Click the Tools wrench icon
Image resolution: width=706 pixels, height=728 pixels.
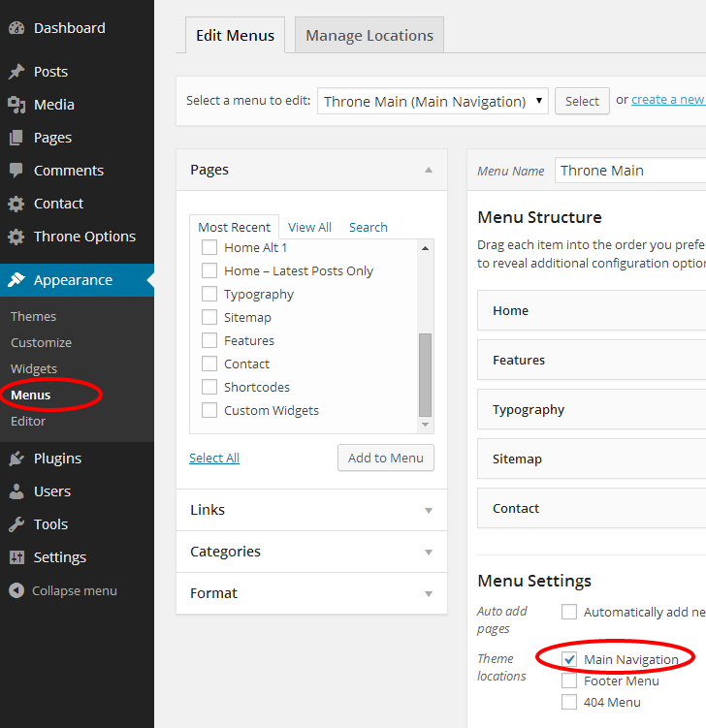coord(16,524)
